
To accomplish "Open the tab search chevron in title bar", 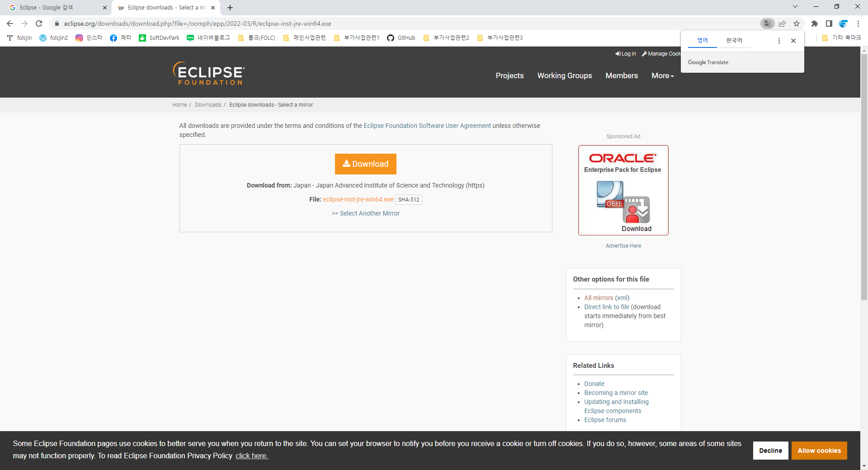I will [x=795, y=7].
